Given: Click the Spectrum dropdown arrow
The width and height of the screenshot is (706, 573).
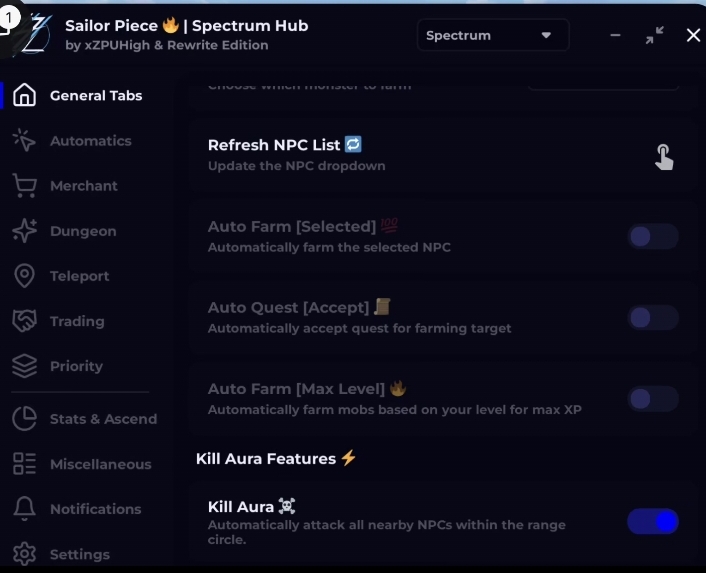Looking at the screenshot, I should (x=546, y=36).
